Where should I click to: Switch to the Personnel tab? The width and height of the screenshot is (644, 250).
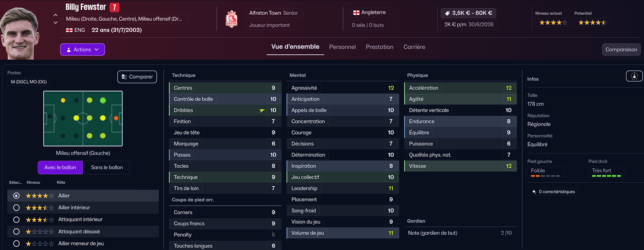click(342, 47)
